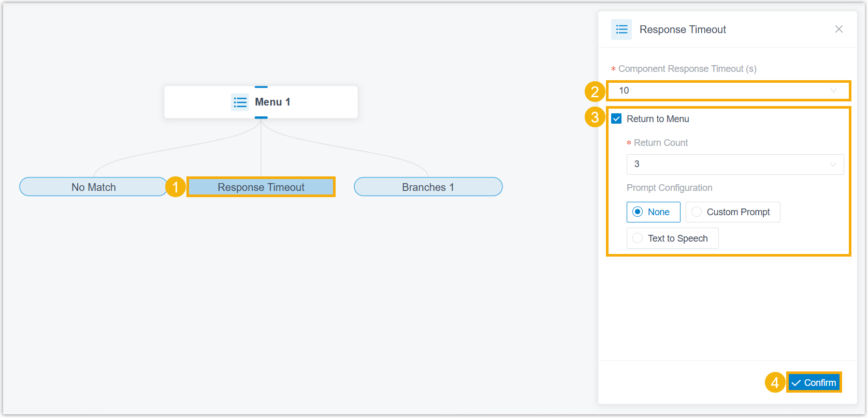Select the Custom Prompt option
868x418 pixels.
(x=733, y=212)
